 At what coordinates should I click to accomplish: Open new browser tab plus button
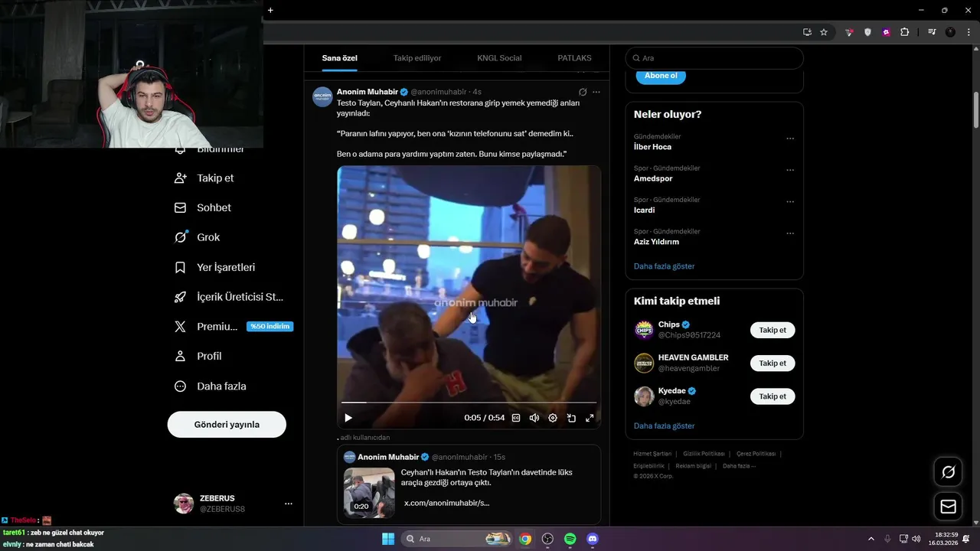(x=270, y=10)
